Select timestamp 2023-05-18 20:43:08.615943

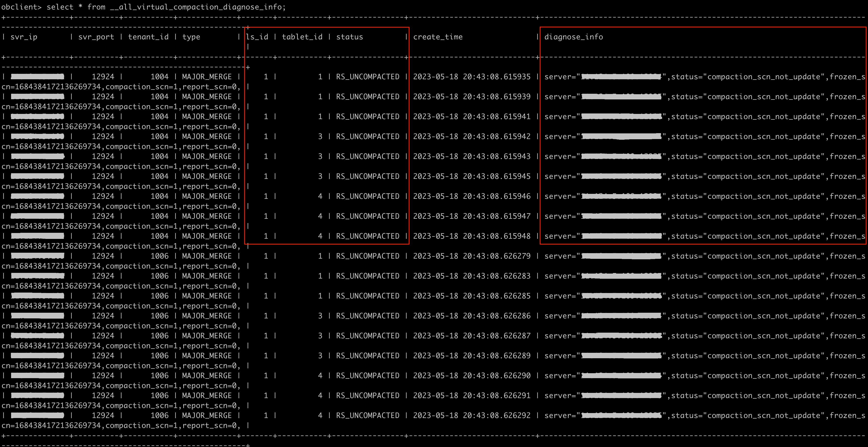472,156
